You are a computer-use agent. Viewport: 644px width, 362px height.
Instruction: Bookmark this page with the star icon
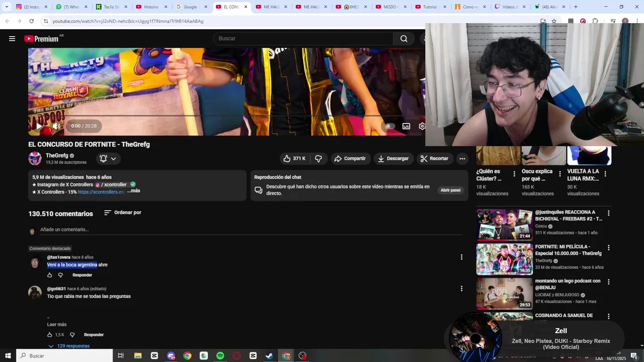tap(554, 21)
